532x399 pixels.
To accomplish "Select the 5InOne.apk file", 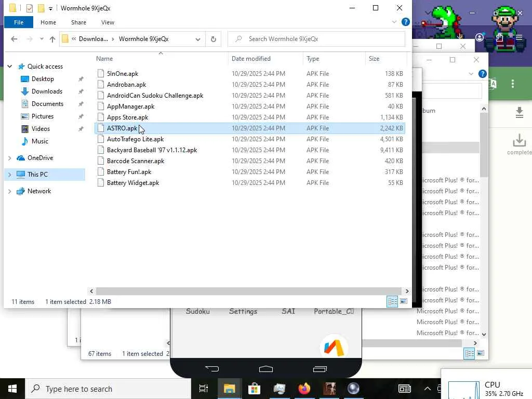I will (x=249, y=74).
